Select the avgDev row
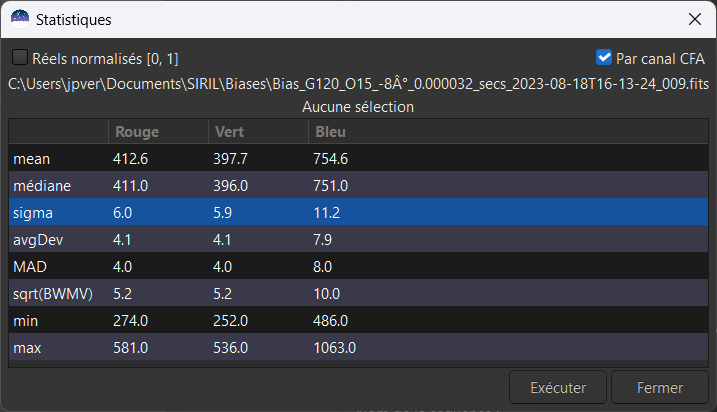This screenshot has width=717, height=412. point(35,240)
